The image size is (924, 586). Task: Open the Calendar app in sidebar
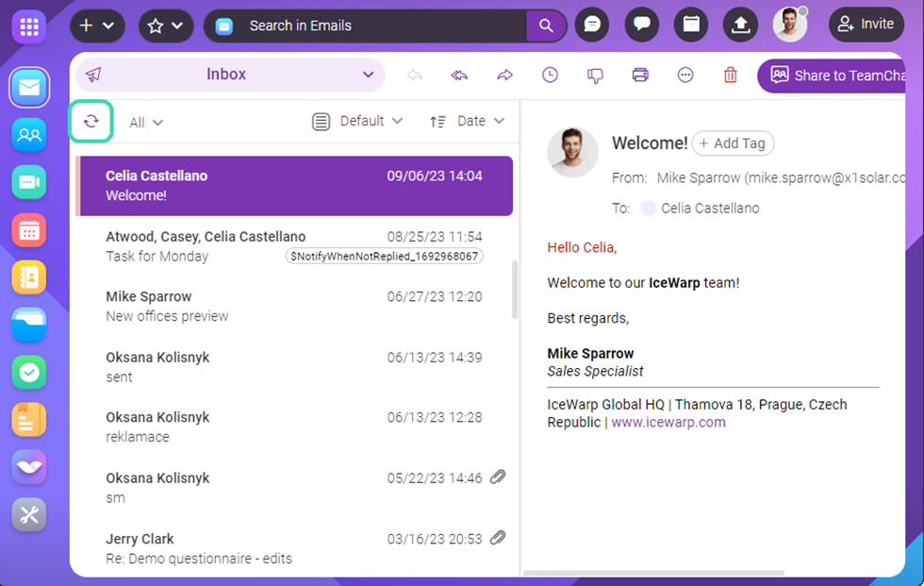[29, 230]
